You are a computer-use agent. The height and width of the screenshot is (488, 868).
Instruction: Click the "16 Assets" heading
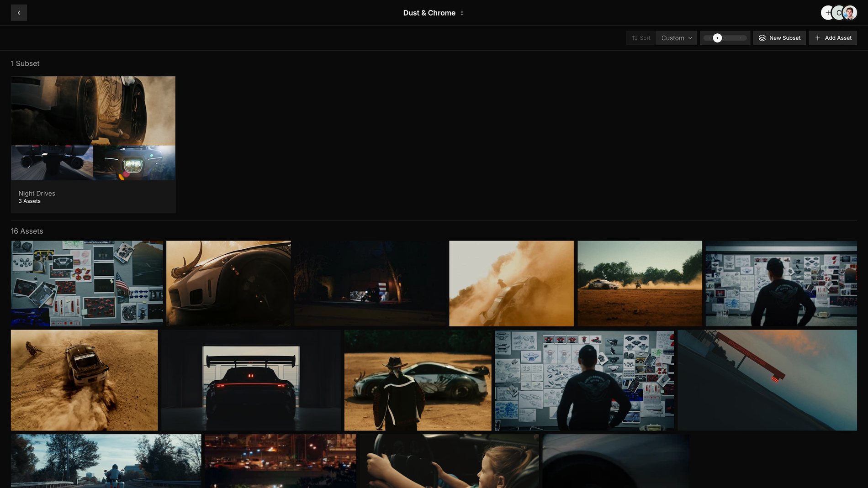click(27, 231)
